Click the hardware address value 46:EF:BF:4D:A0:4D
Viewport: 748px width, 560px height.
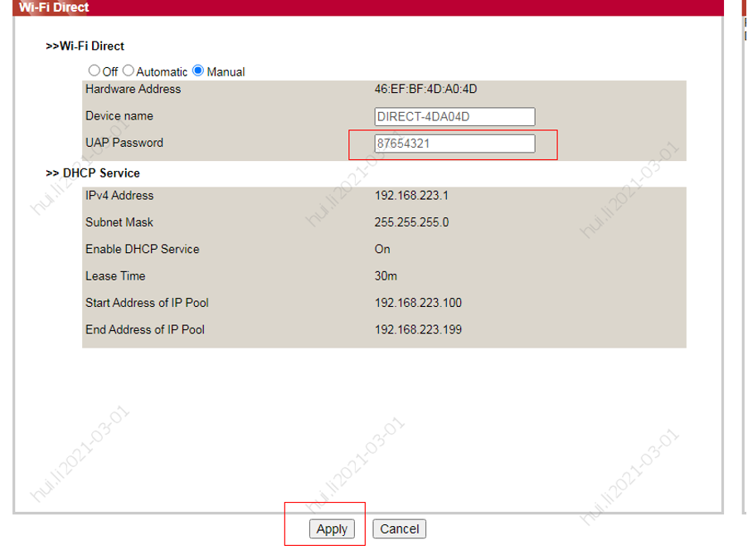pyautogui.click(x=425, y=89)
